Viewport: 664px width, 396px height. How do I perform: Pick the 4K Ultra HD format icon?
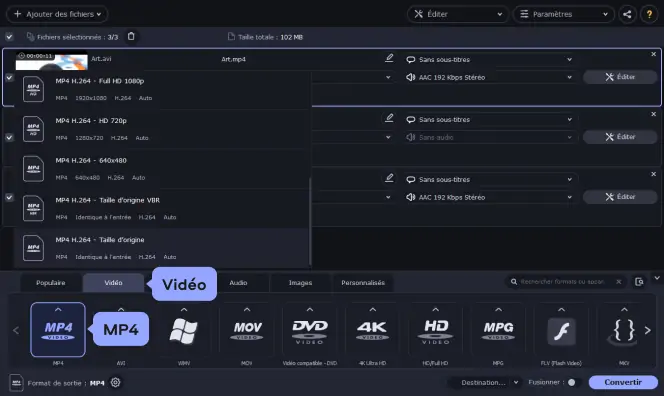[x=372, y=331]
